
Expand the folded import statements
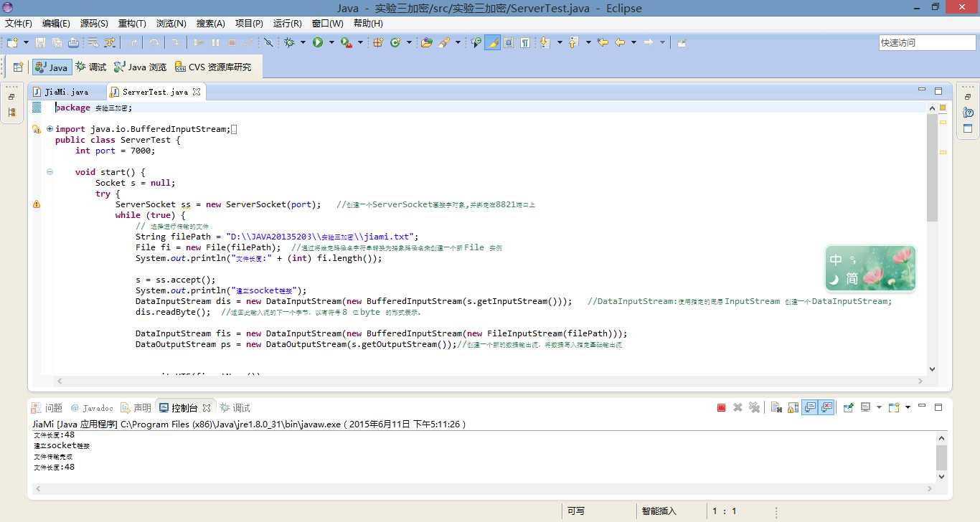(50, 129)
